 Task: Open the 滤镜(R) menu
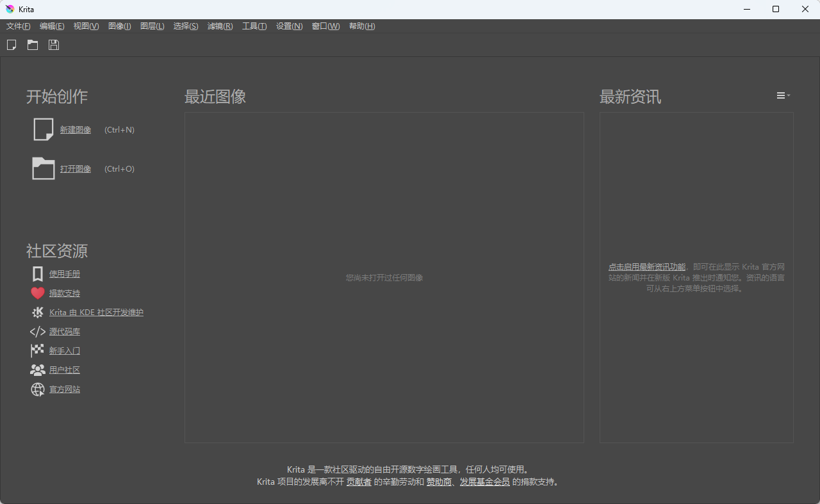[x=220, y=26]
